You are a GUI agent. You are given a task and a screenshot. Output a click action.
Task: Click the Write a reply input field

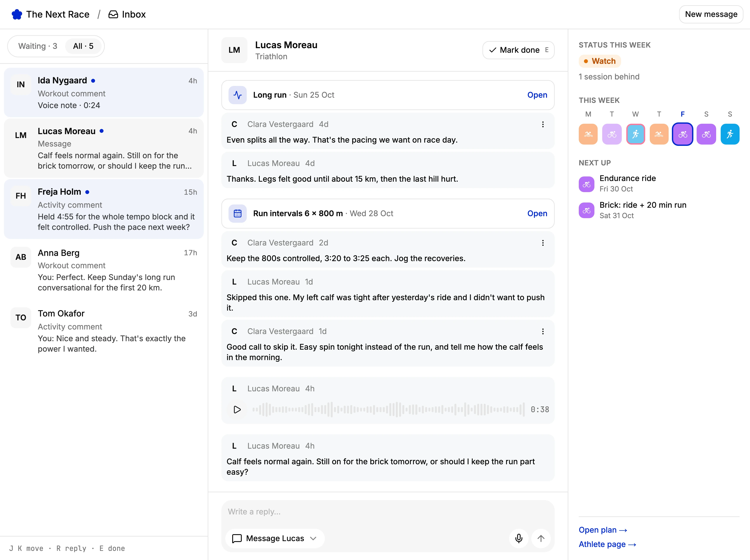(x=388, y=512)
